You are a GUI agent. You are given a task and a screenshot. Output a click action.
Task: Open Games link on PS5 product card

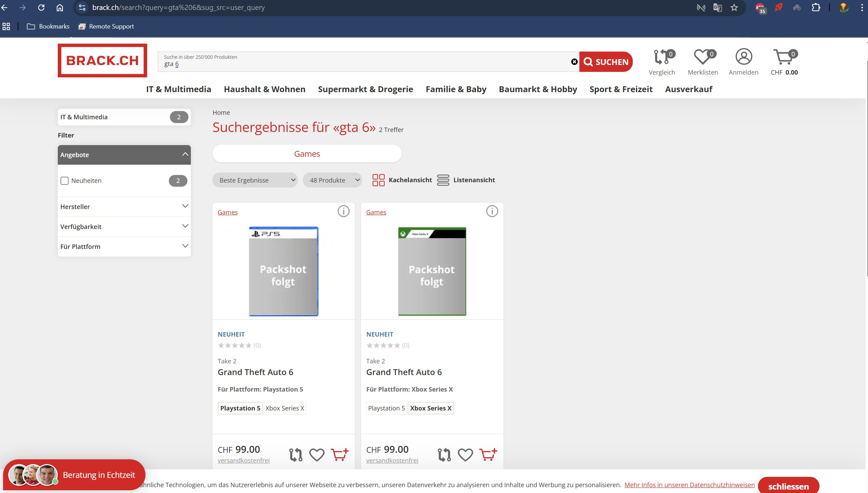click(228, 212)
